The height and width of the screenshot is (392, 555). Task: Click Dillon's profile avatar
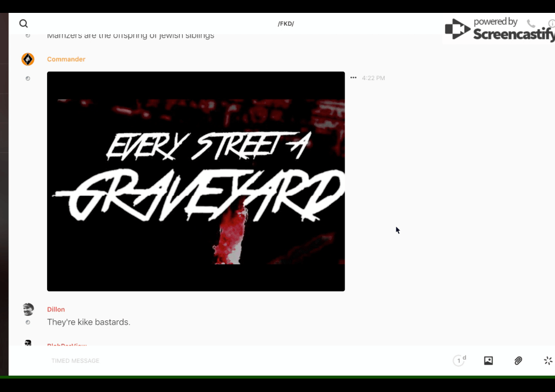pyautogui.click(x=28, y=309)
